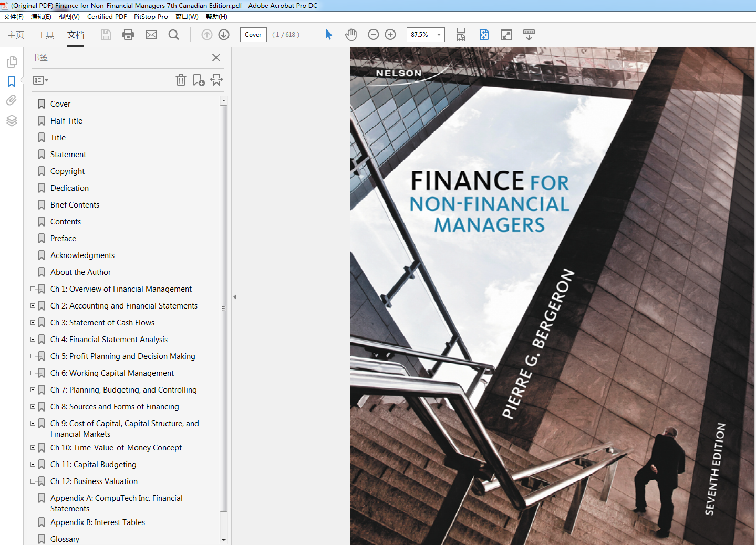Go to previous page arrow
756x545 pixels.
(207, 35)
